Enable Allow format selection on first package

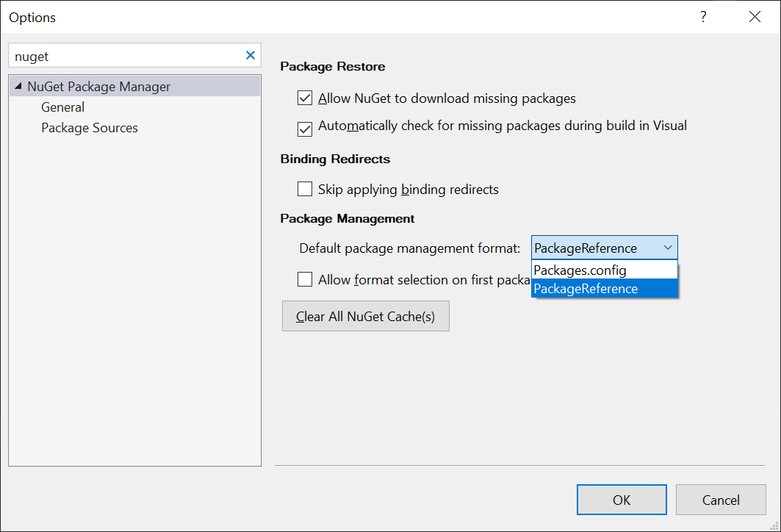click(x=305, y=279)
